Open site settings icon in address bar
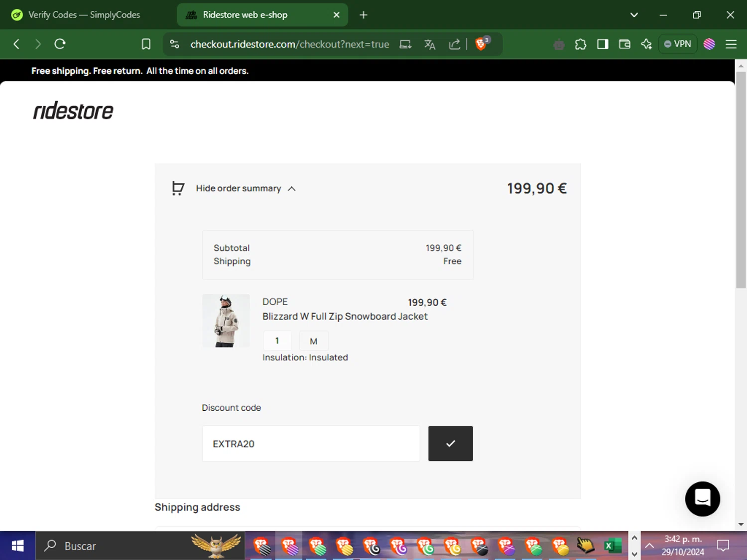This screenshot has height=560, width=747. tap(174, 44)
